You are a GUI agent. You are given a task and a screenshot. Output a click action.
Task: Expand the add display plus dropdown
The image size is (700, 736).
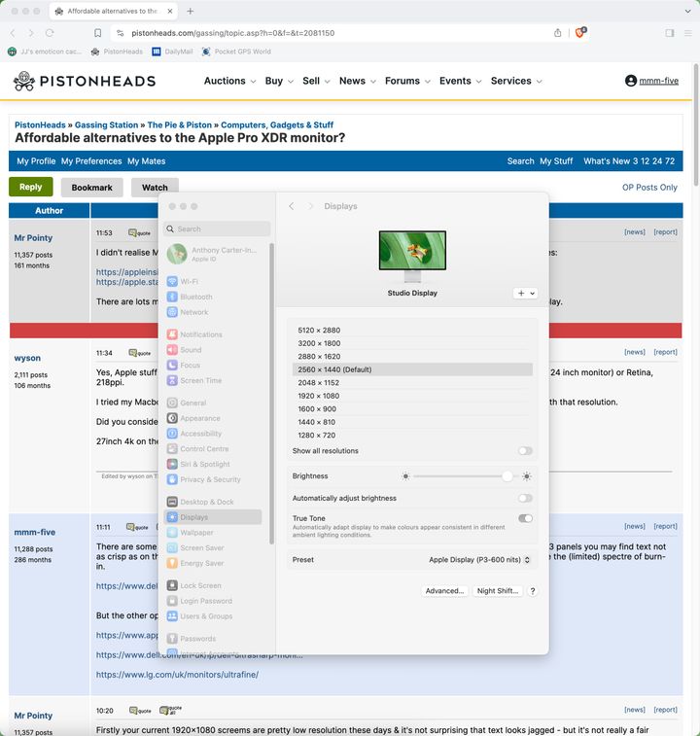[525, 293]
